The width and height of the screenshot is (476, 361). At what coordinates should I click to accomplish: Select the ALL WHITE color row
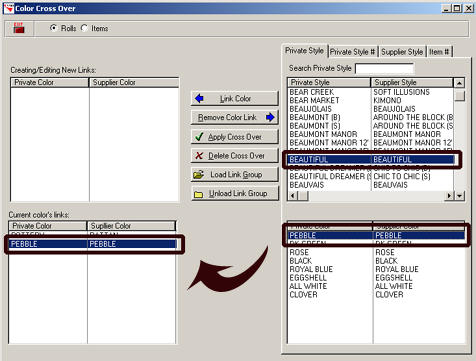tap(376, 286)
